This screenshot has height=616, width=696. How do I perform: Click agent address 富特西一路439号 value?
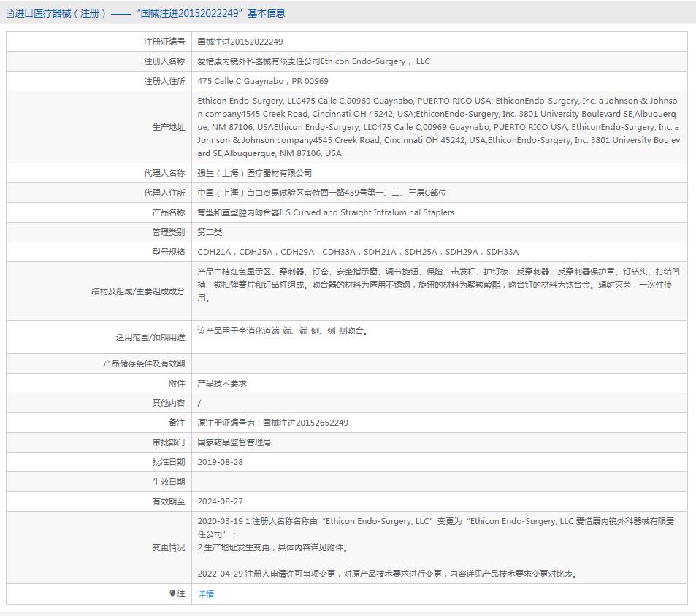(x=322, y=193)
